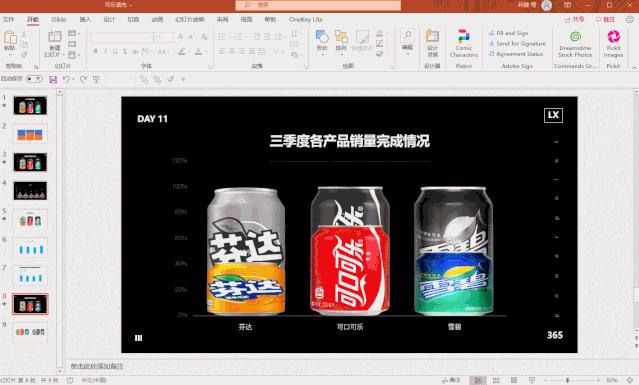Open the OneKey Lite tab

[x=306, y=19]
